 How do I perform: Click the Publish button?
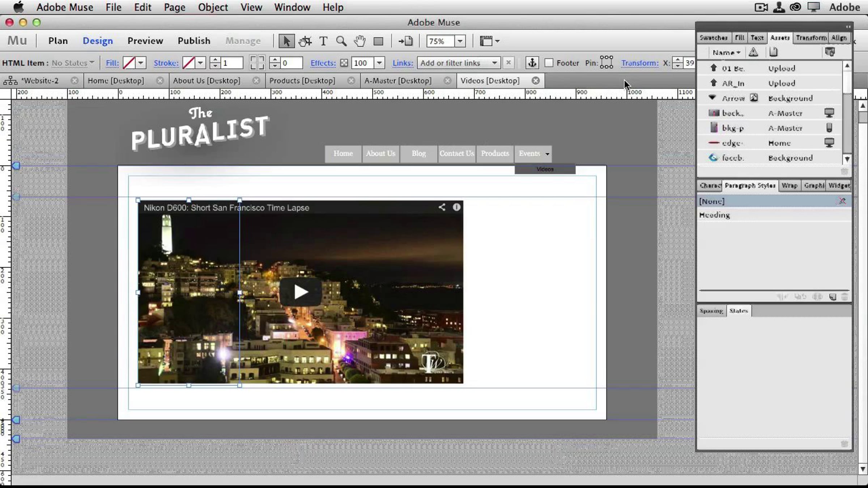[x=194, y=41]
